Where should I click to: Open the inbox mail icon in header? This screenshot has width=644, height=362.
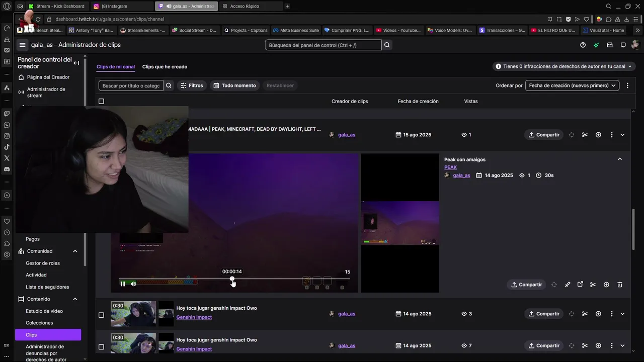[610, 45]
